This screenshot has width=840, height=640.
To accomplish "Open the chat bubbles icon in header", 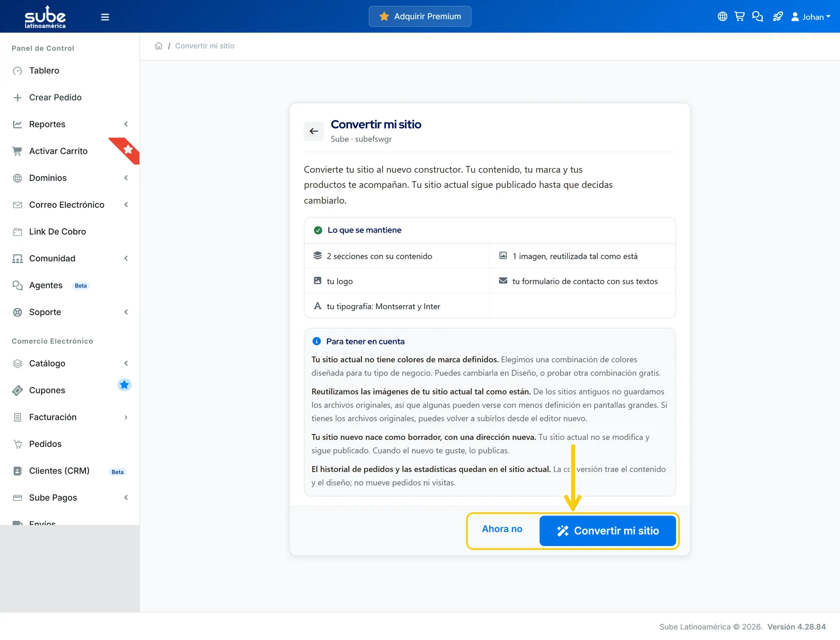I will pyautogui.click(x=758, y=17).
